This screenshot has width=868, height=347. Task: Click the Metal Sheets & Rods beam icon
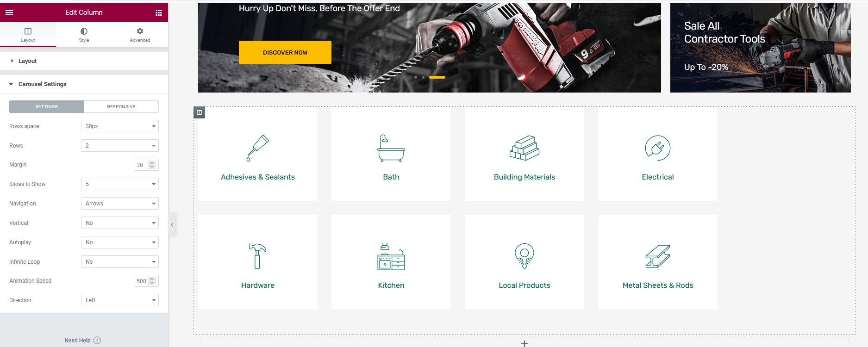(658, 256)
